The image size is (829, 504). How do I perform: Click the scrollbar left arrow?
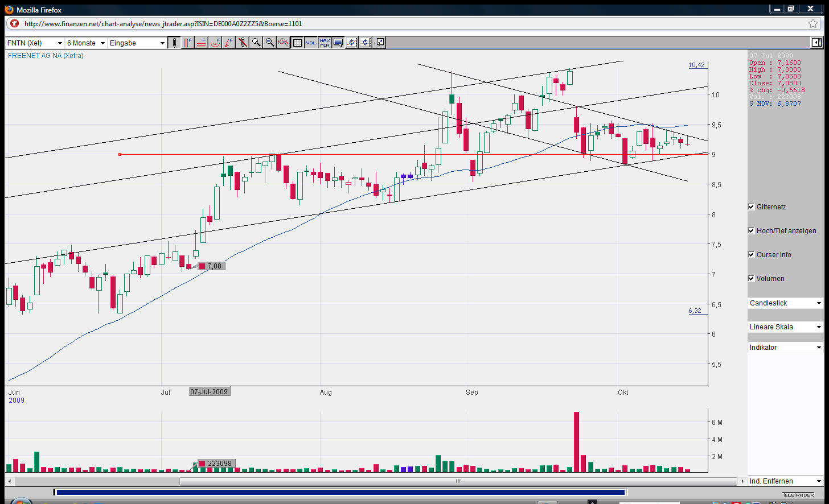coord(9,481)
